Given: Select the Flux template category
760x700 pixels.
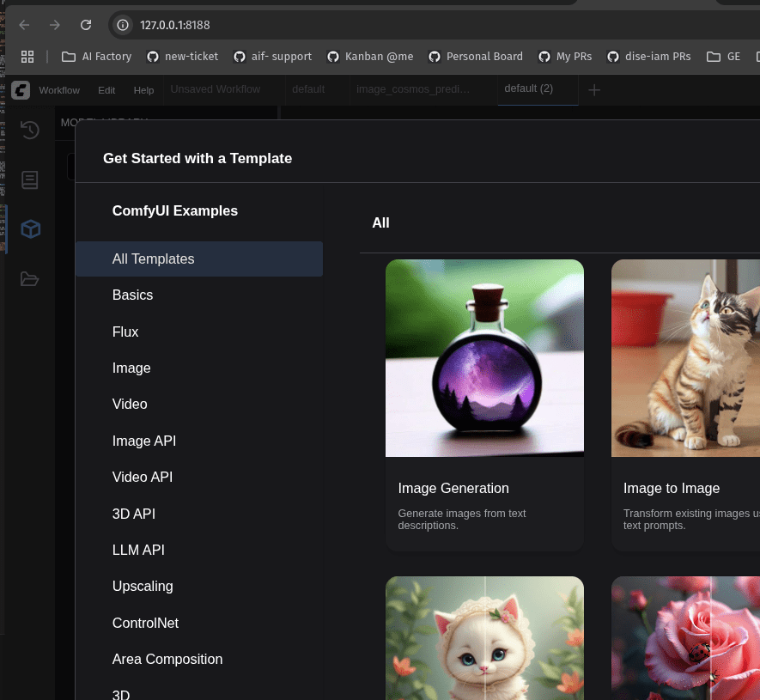Looking at the screenshot, I should coord(125,332).
